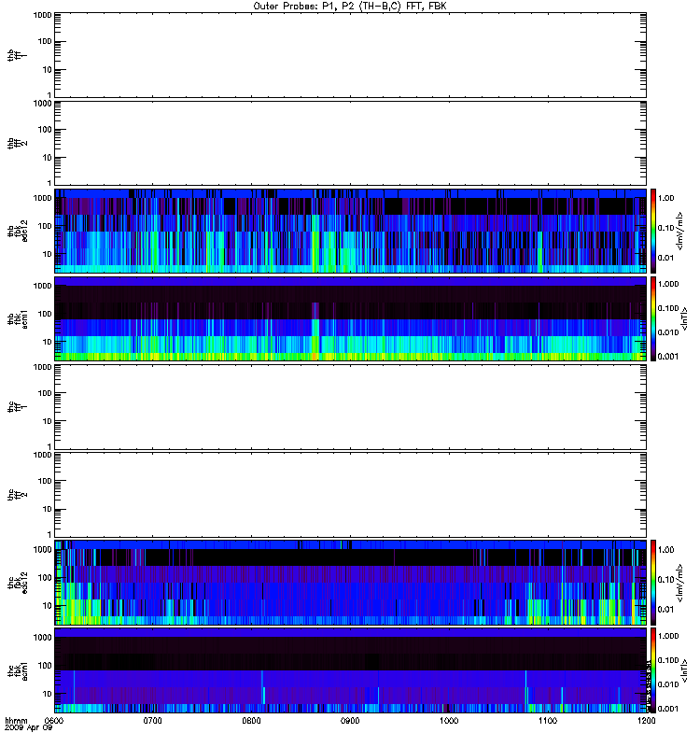Click the 'thb fff 2' panel label

tap(17, 144)
